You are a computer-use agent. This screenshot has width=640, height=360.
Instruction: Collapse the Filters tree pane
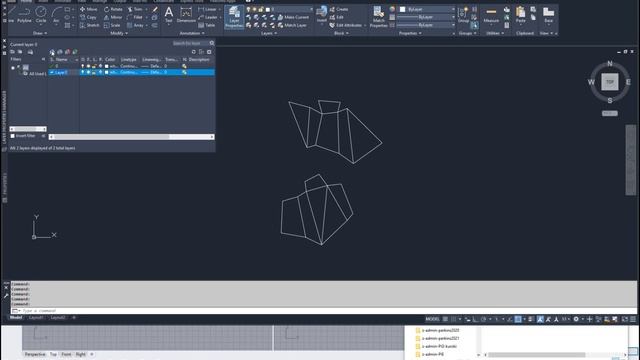tap(43, 59)
